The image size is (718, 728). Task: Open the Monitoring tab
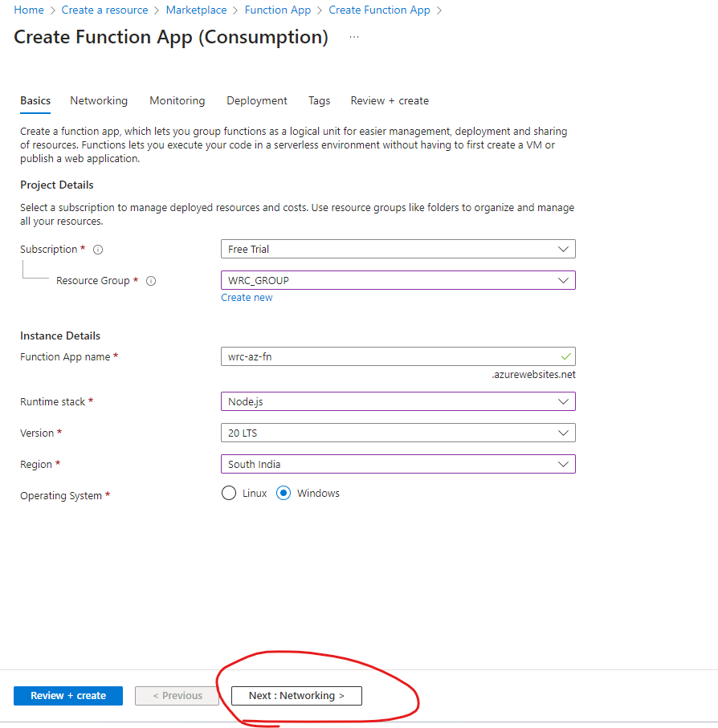click(x=177, y=101)
